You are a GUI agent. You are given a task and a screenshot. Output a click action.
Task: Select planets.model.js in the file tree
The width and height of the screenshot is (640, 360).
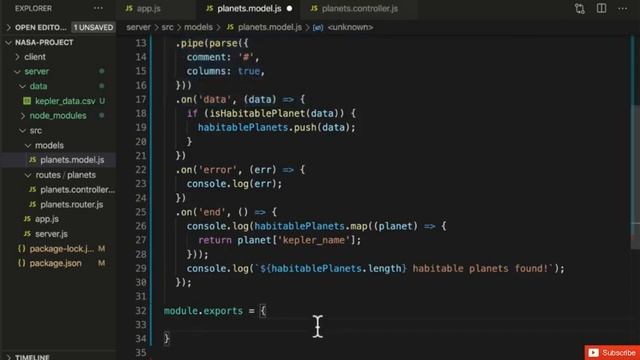pos(72,160)
